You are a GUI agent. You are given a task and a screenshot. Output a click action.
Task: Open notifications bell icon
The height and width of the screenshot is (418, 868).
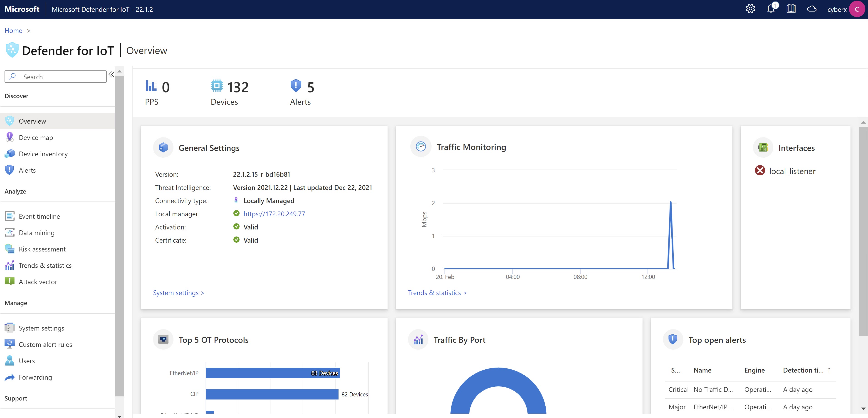[771, 9]
